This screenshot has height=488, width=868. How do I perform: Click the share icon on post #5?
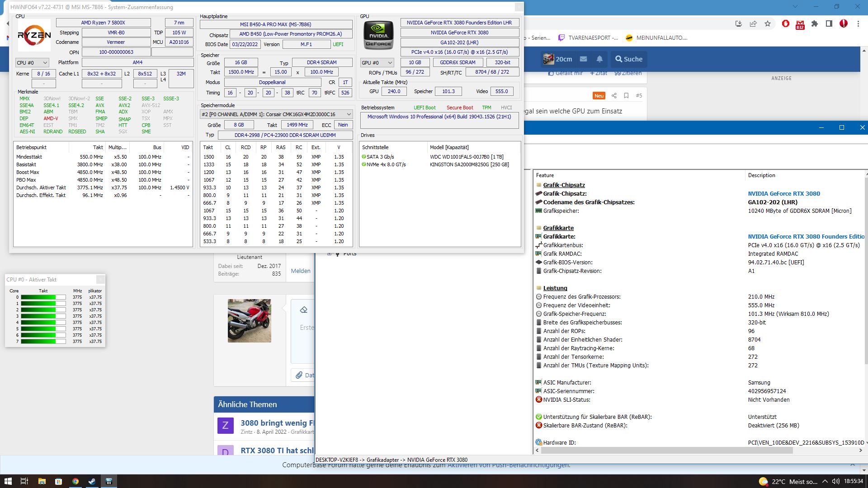pos(614,95)
